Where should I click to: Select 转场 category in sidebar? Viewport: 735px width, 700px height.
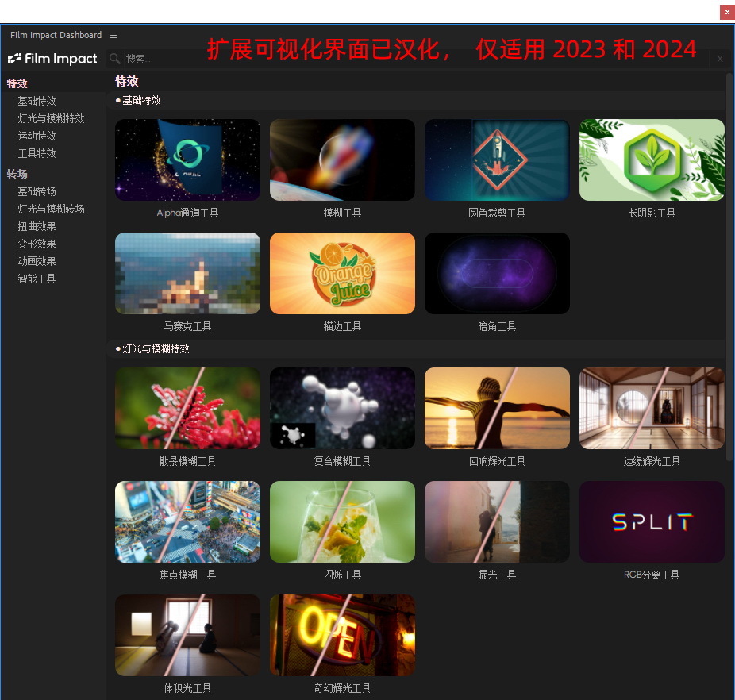(17, 174)
